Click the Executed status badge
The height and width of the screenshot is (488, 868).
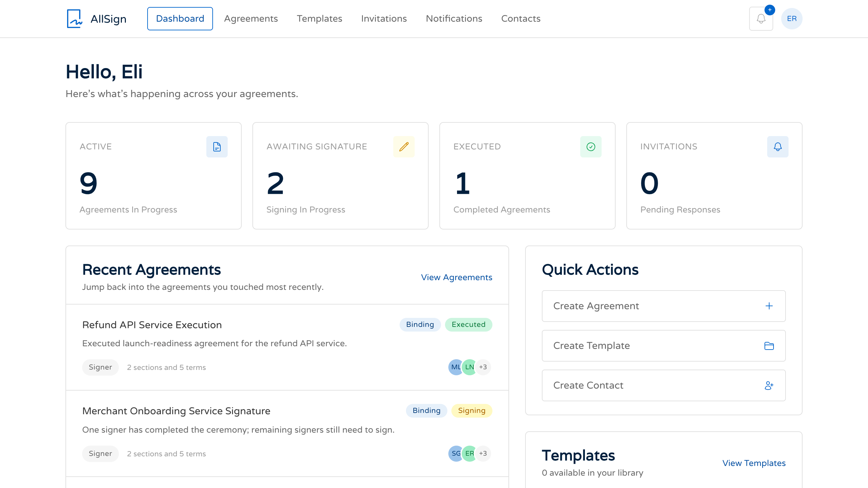coord(468,324)
